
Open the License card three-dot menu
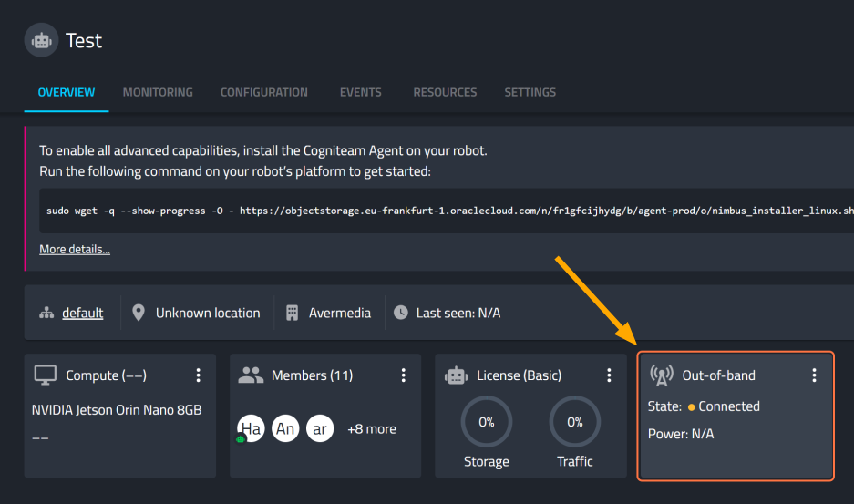click(609, 375)
